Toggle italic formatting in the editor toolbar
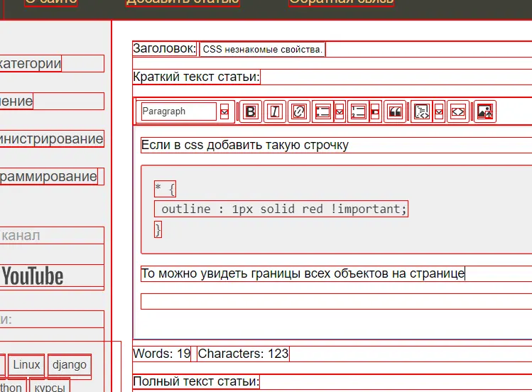The height and width of the screenshot is (392, 532). [275, 111]
